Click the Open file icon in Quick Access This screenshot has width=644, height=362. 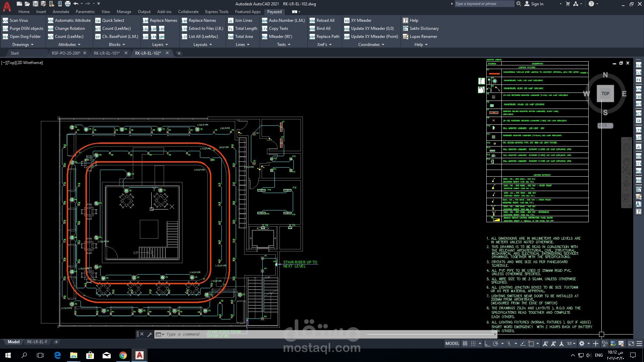tap(27, 4)
